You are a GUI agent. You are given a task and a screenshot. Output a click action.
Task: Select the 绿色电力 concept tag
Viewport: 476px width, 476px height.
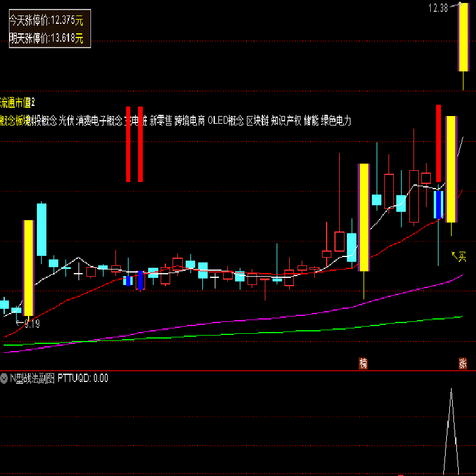point(336,121)
